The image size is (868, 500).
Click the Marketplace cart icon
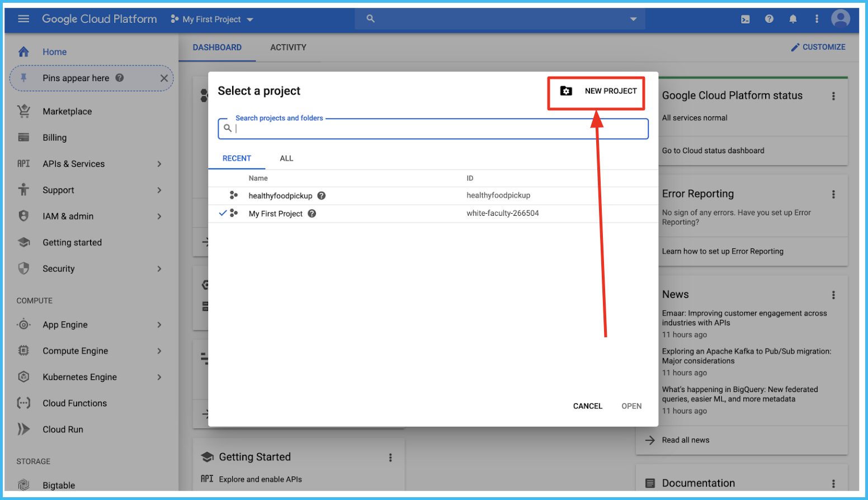coord(23,111)
